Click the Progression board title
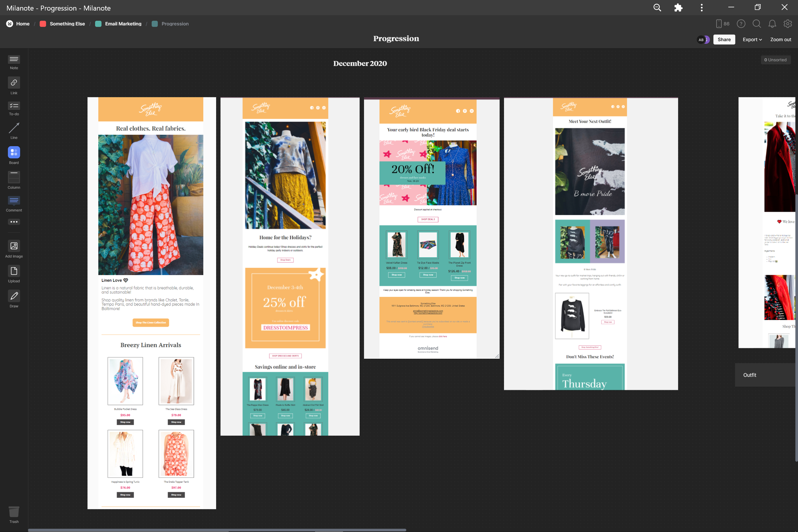 click(x=396, y=38)
